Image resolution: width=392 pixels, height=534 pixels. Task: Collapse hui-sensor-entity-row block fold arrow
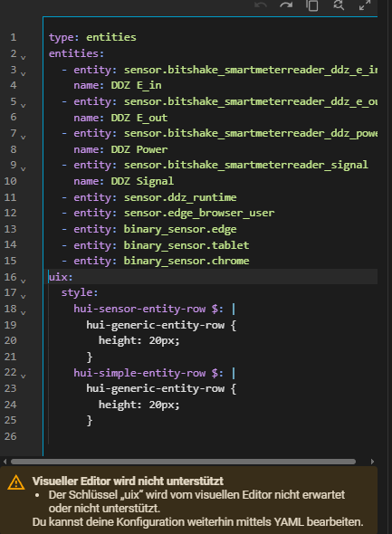pyautogui.click(x=23, y=312)
